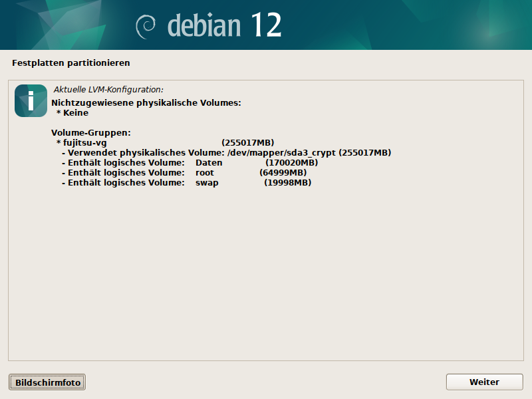Click the Festplatten partitionieren heading
Screen dimensions: 532x399
pyautogui.click(x=70, y=63)
